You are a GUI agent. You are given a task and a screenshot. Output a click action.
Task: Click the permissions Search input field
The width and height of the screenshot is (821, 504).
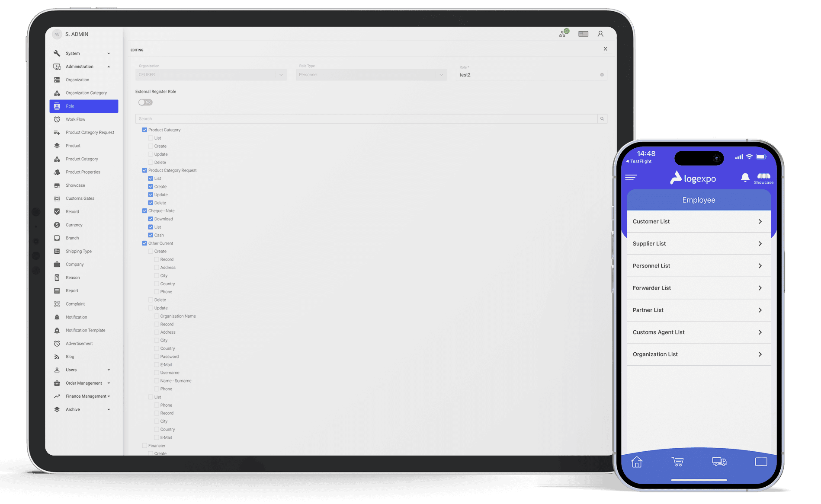pos(366,119)
